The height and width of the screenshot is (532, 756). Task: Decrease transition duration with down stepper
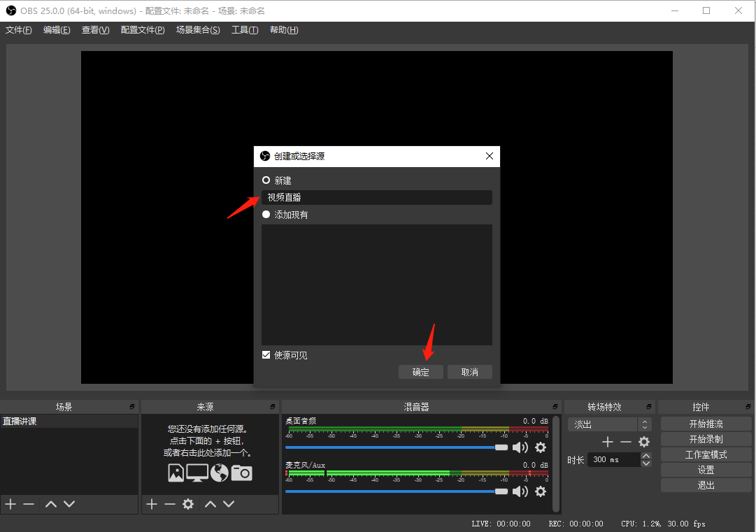click(646, 463)
